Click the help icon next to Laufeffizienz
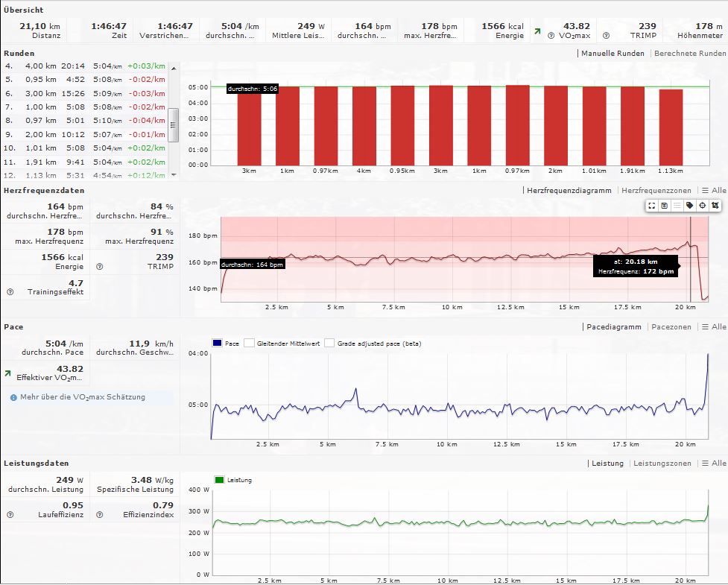This screenshot has width=728, height=585. 10,515
